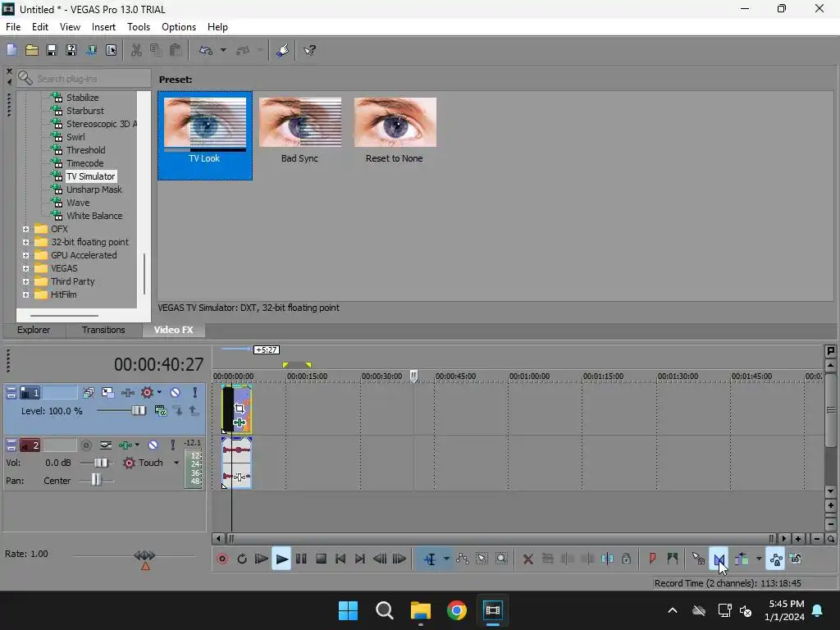
Task: Open Interactive Tutorials hand icon
Action: [x=283, y=50]
